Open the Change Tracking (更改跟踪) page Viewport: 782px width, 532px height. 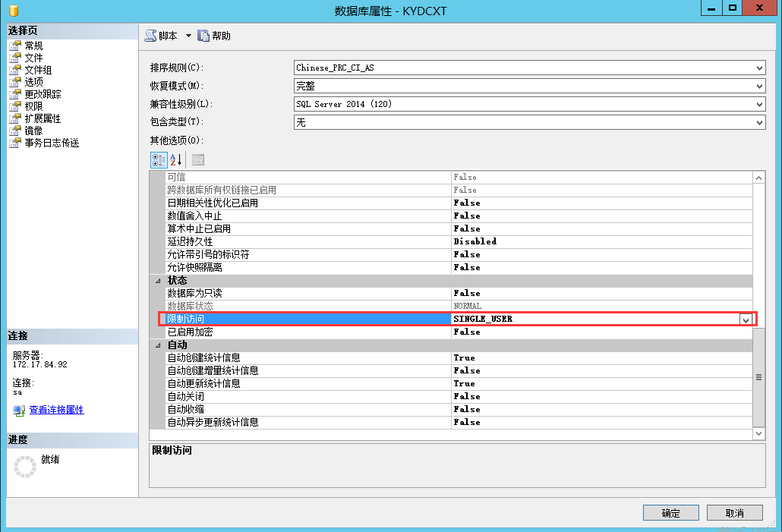pos(43,94)
